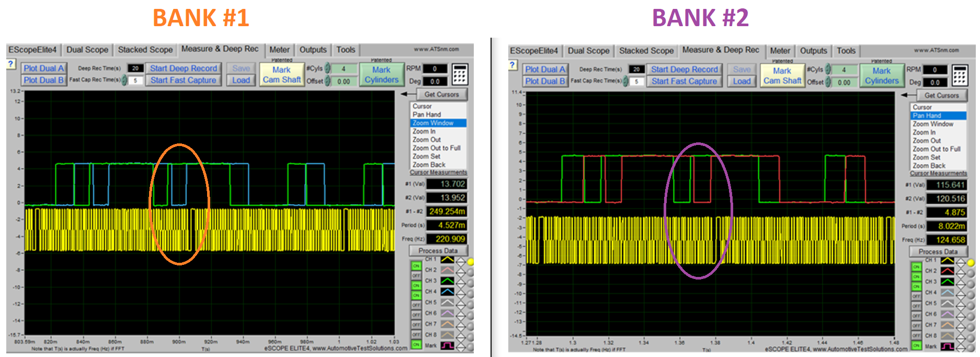Click CH 1 yellow waveform icon in Bank #1

coord(447,259)
